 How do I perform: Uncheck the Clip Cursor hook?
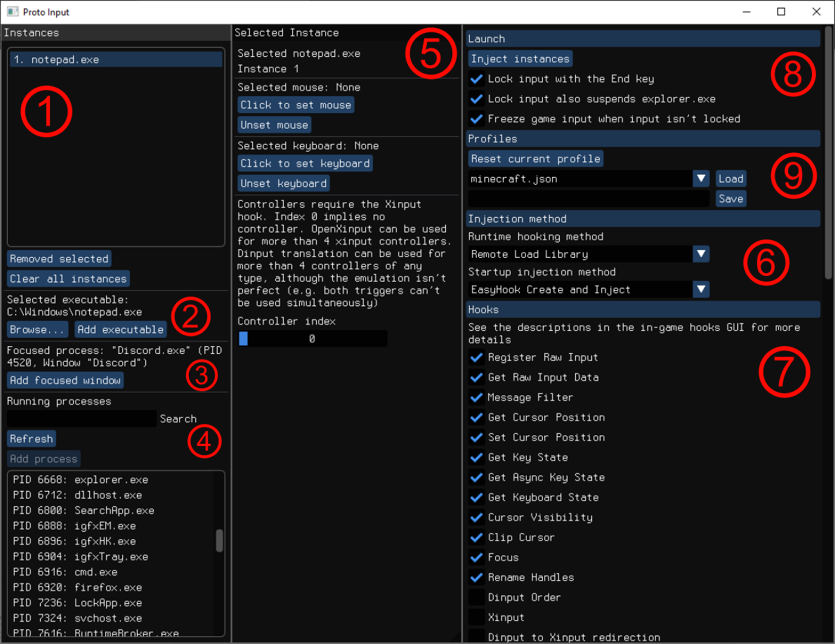click(476, 537)
